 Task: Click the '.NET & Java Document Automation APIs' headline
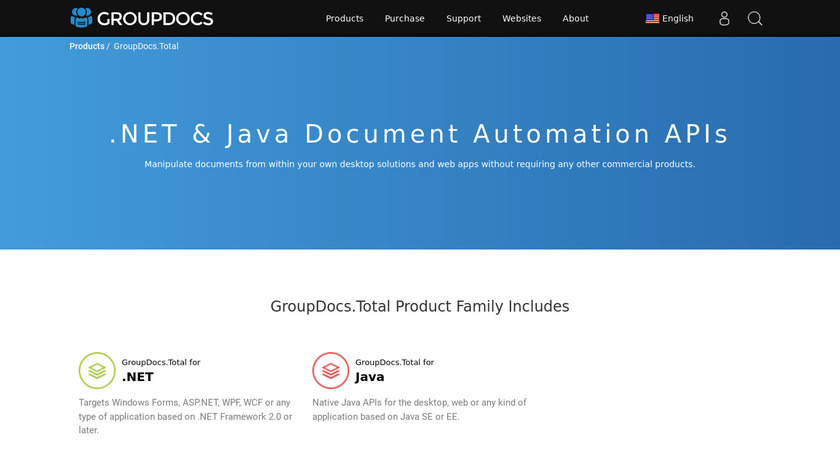[419, 134]
